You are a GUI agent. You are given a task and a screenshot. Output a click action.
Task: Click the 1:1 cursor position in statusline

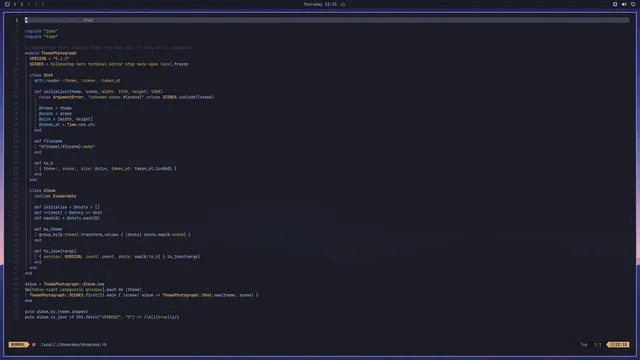[598, 344]
